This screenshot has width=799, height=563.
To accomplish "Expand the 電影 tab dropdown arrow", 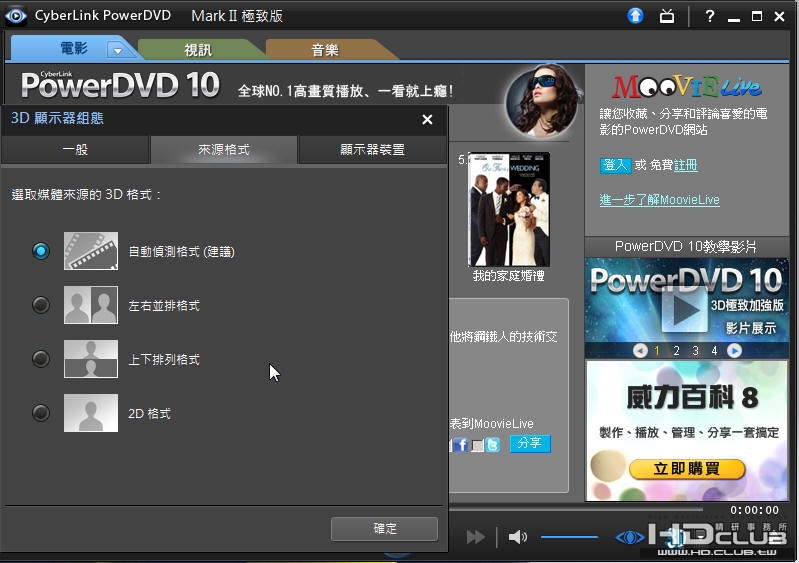I will point(118,50).
